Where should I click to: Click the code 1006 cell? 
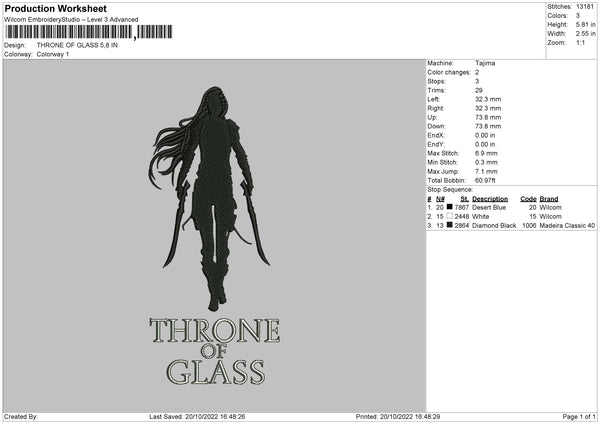click(529, 226)
